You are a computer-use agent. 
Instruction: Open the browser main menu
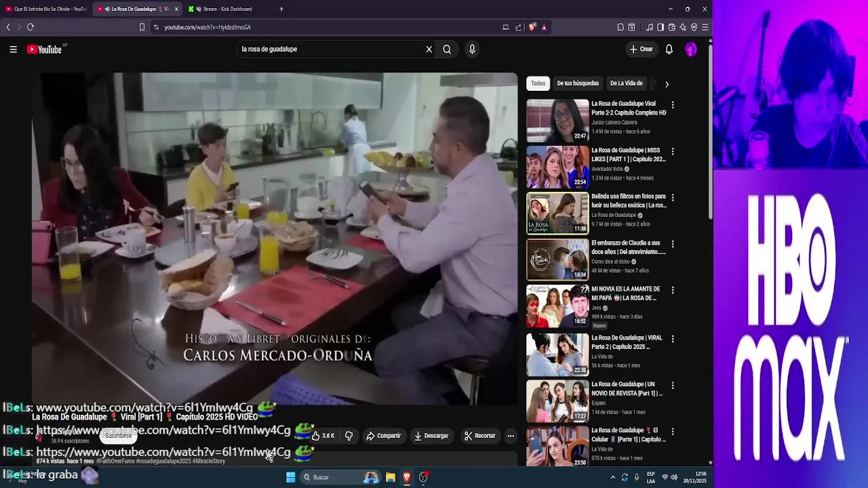[705, 27]
